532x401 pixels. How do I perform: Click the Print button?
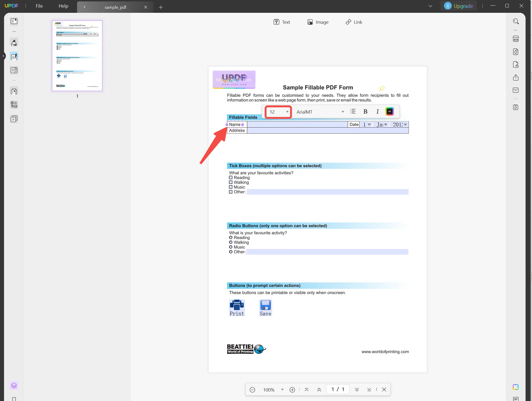click(237, 308)
